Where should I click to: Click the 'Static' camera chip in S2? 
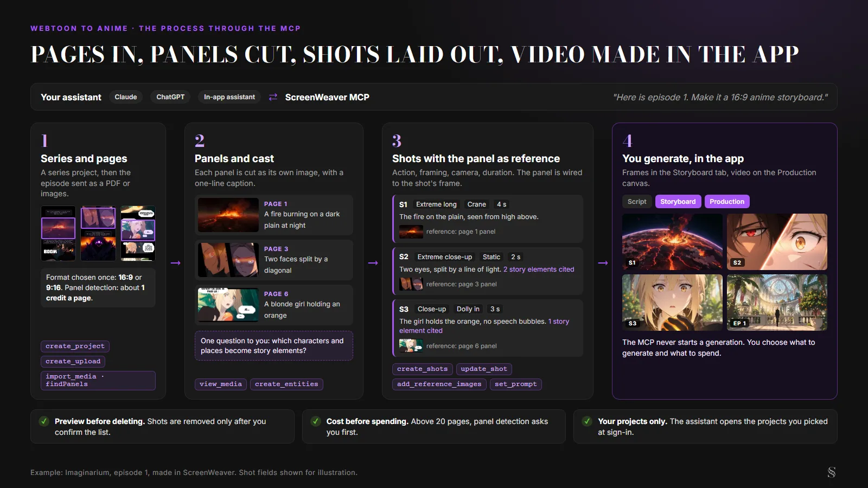tap(492, 257)
